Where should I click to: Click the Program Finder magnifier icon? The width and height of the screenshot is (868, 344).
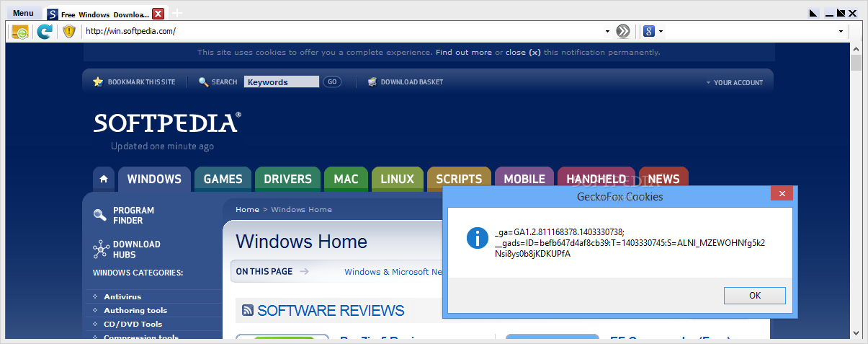tap(100, 214)
